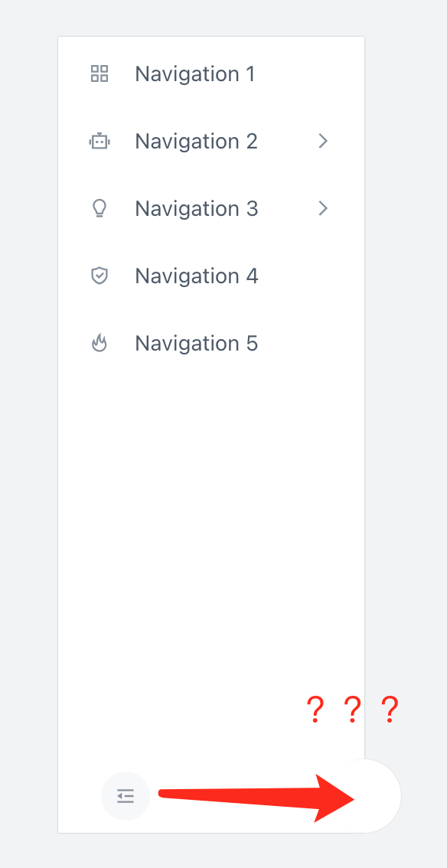This screenshot has width=447, height=868.
Task: Click the robot icon for Navigation 2
Action: click(x=99, y=141)
